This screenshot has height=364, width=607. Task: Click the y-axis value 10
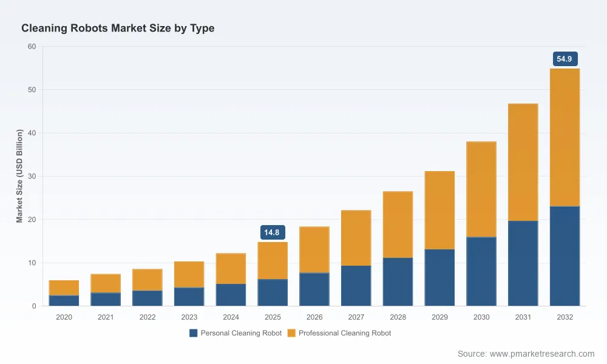[32, 263]
